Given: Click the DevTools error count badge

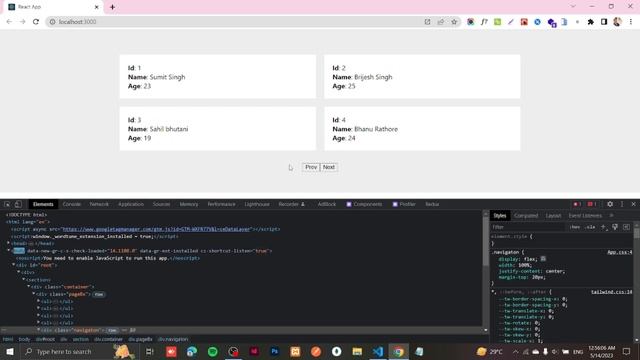Looking at the screenshot, I should (x=577, y=204).
